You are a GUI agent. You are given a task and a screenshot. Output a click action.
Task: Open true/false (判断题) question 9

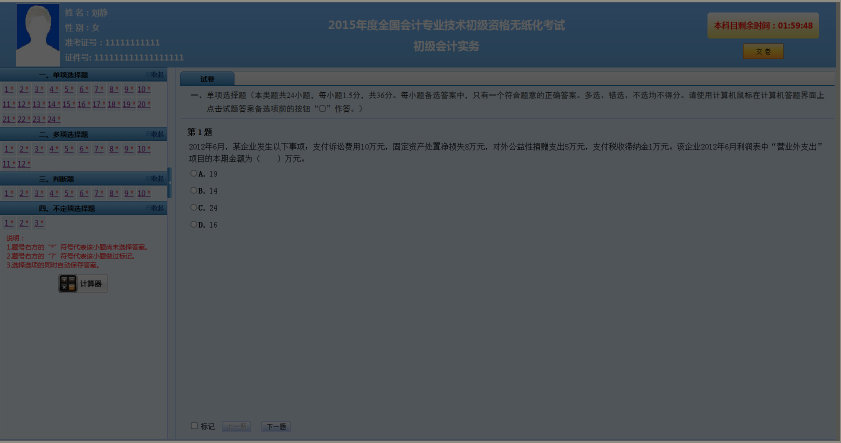point(129,194)
